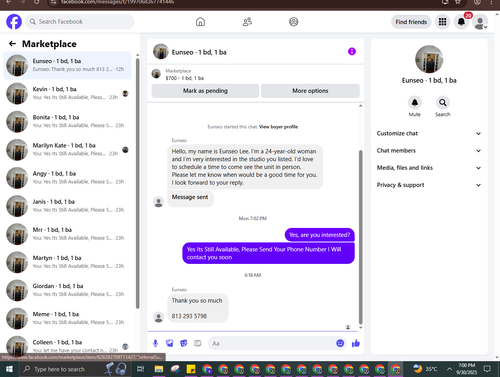The height and width of the screenshot is (377, 500).
Task: Open the Facebook logo home link
Action: [14, 22]
